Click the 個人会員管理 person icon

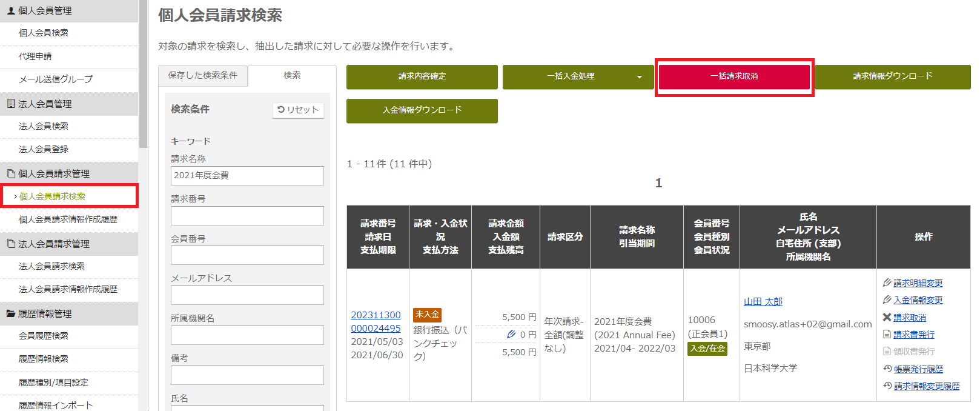(x=11, y=10)
